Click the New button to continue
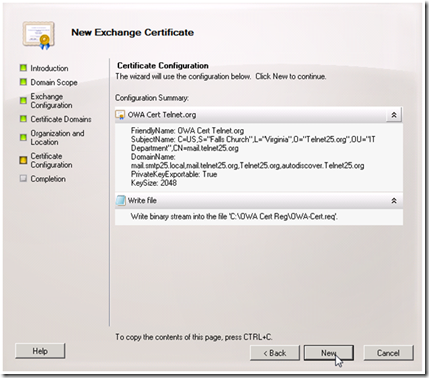 (x=328, y=353)
